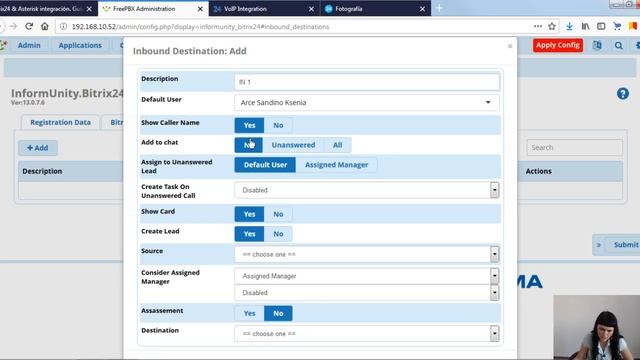Set Show Card to Yes
The width and height of the screenshot is (640, 360).
click(249, 214)
